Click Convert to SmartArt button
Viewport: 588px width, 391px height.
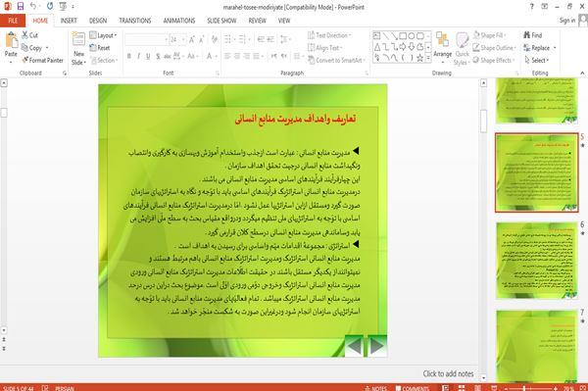coord(335,60)
